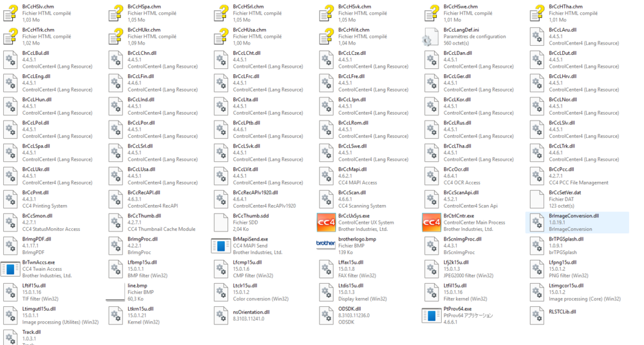The width and height of the screenshot is (644, 345).
Task: Click the Track.dll file name
Action: [32, 332]
